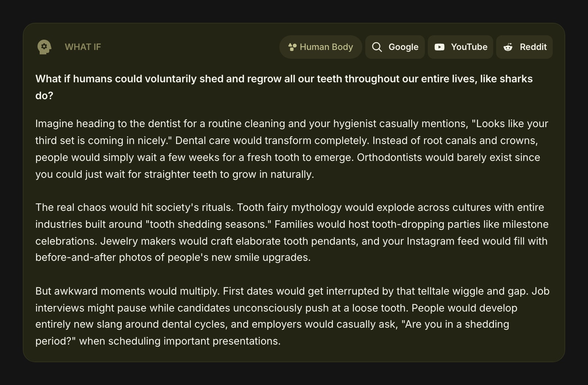
Task: Click the Human Body category shapes icon
Action: pos(292,47)
